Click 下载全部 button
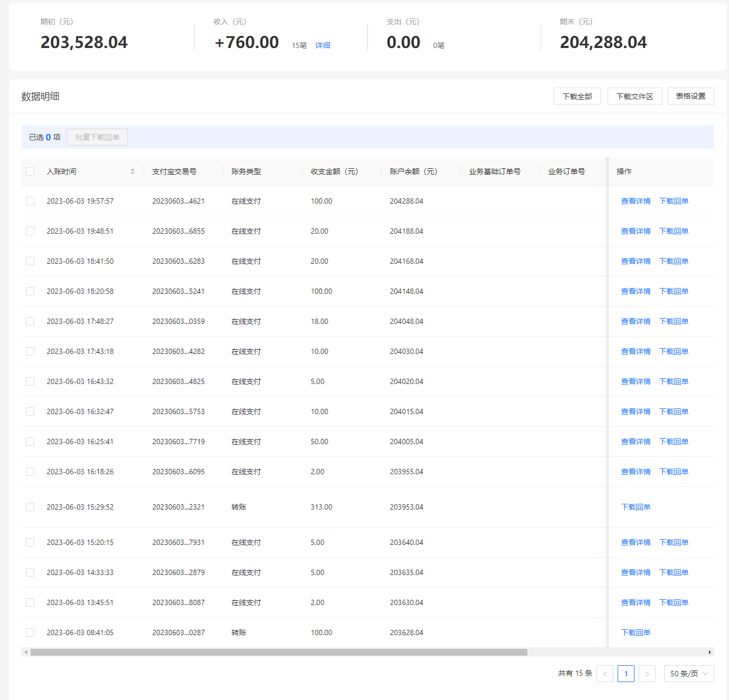This screenshot has height=700, width=729. 577,96
